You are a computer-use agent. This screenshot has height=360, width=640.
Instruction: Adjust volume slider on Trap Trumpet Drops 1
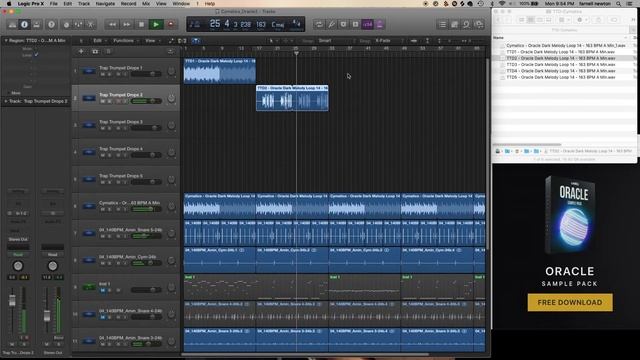tap(146, 74)
